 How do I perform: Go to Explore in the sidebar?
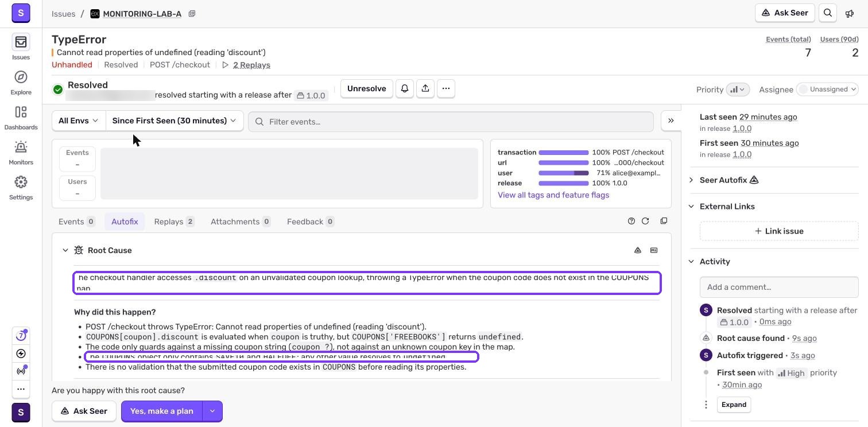(21, 82)
